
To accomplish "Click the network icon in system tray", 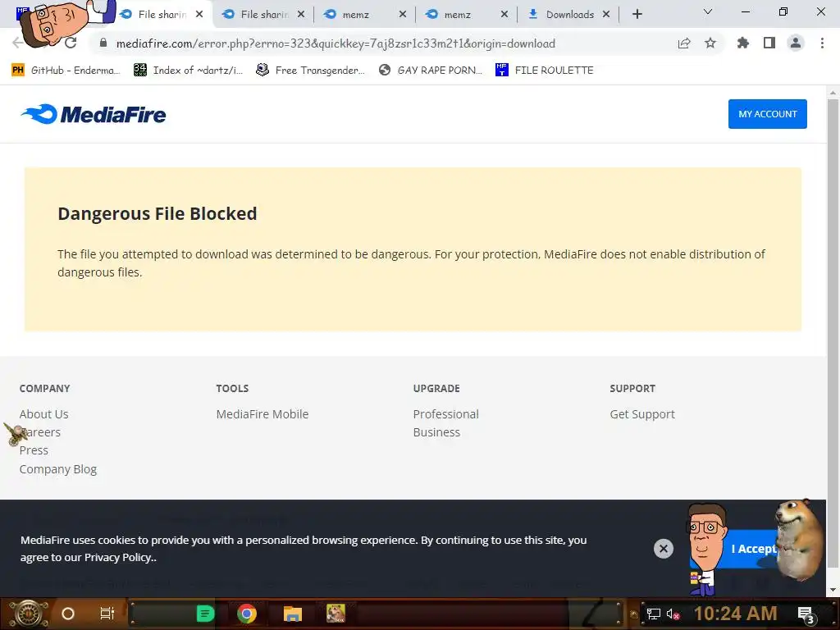I will coord(654,614).
